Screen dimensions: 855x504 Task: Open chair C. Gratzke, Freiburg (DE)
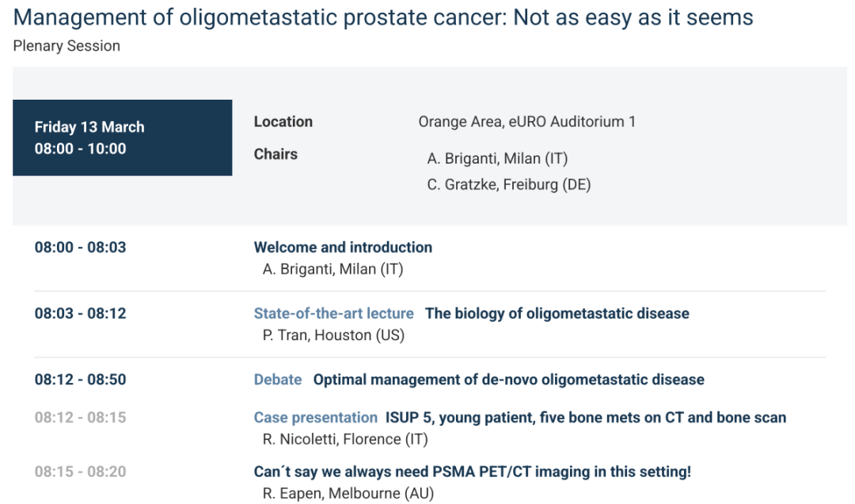[x=508, y=185]
